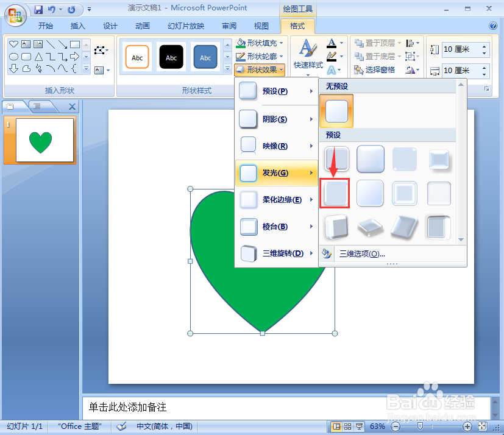
Task: Open the 棱台(B) effects submenu
Action: click(x=277, y=227)
